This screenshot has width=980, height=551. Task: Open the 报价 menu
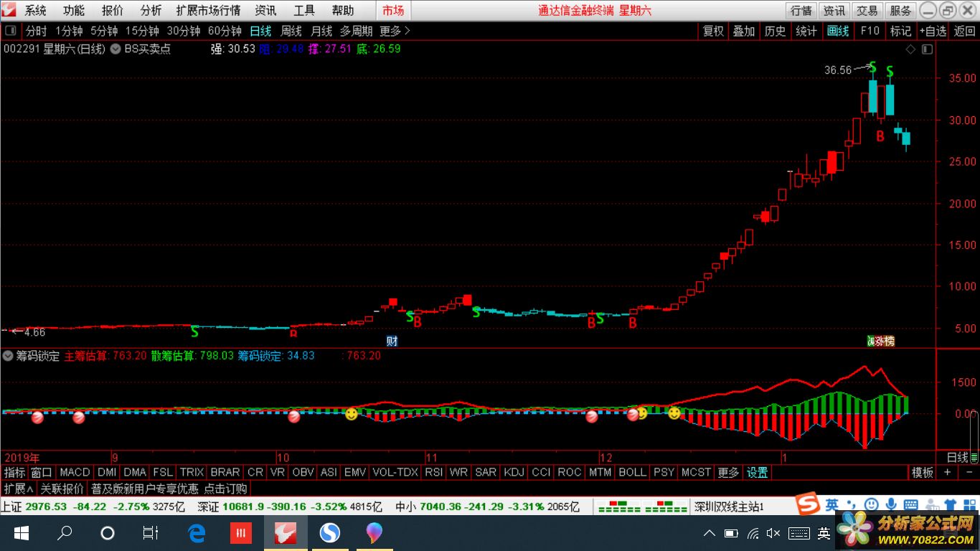(113, 11)
